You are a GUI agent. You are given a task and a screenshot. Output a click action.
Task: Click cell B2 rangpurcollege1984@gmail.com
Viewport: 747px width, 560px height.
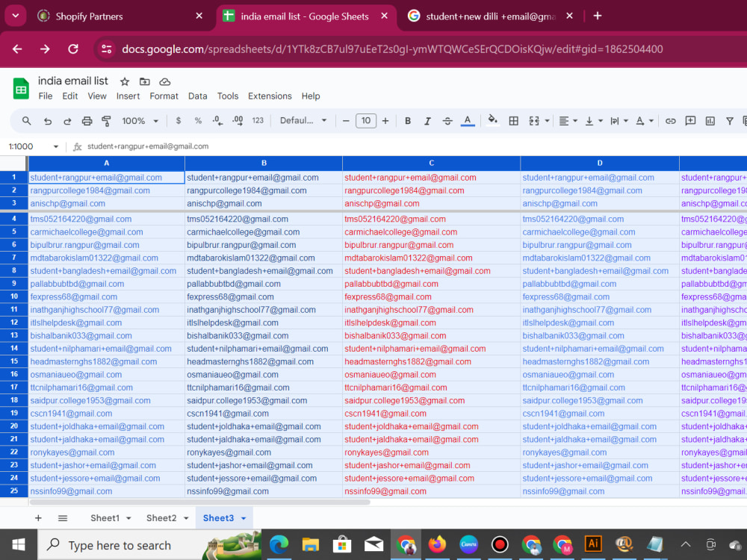pyautogui.click(x=264, y=190)
